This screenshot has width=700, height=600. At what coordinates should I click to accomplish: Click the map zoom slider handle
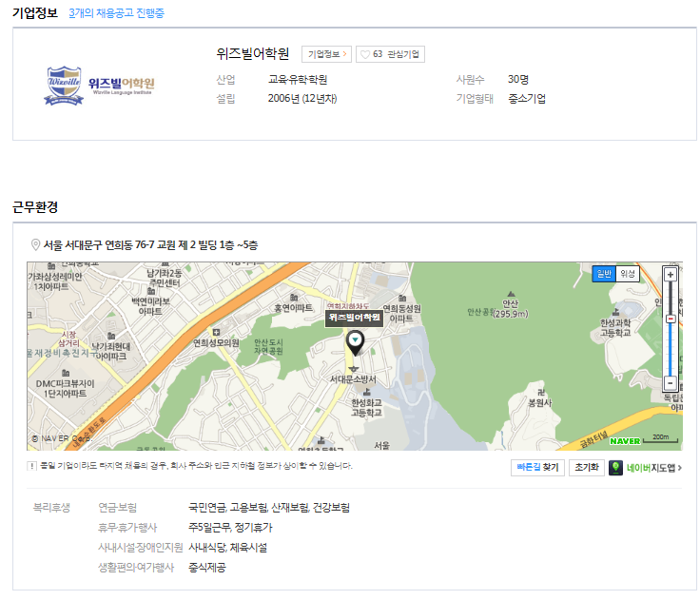tap(671, 319)
